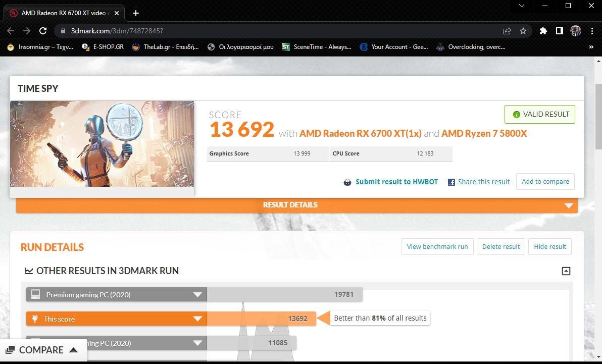Click AMD Radeon RX 6700 XT(1x) link
The width and height of the screenshot is (602, 364).
361,133
